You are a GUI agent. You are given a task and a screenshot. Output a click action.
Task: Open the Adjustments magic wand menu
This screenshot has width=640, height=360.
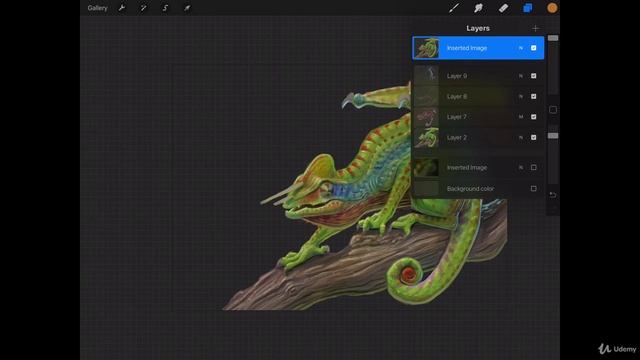coord(143,8)
